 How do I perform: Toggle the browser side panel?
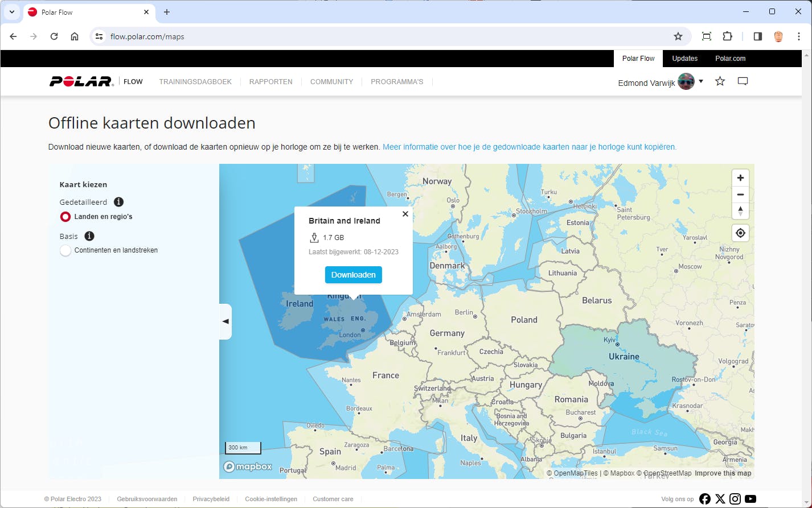(758, 36)
